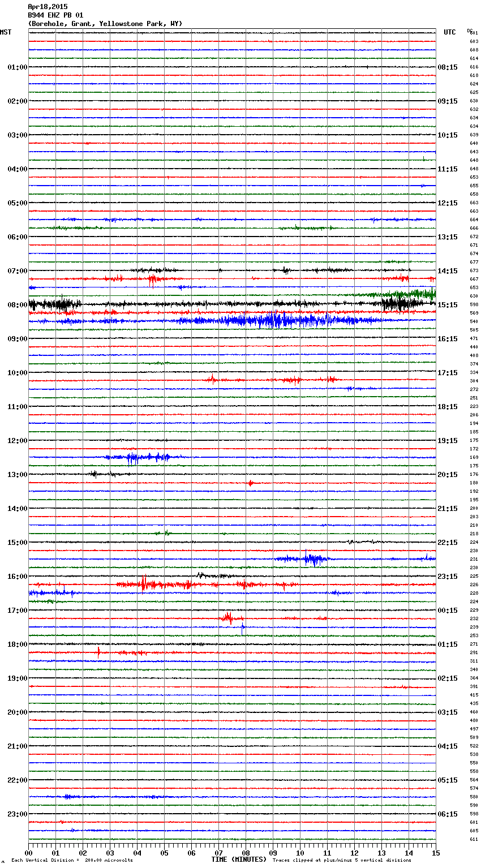Click minute tick label 11 on the axis

click(x=327, y=852)
